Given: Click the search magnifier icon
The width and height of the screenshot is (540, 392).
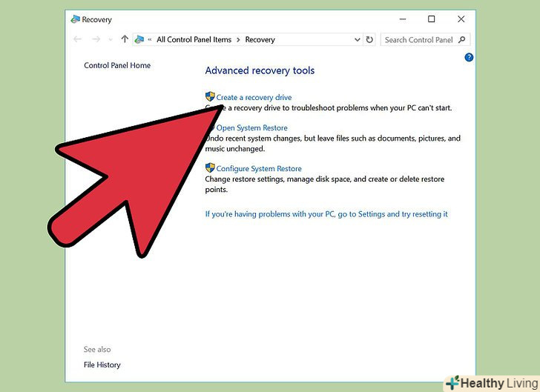Looking at the screenshot, I should click(x=462, y=39).
